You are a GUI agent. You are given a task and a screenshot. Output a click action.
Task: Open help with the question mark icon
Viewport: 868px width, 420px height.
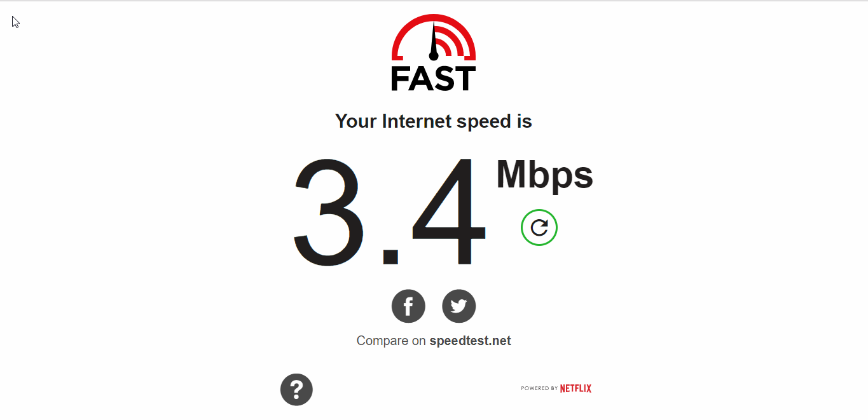click(296, 390)
